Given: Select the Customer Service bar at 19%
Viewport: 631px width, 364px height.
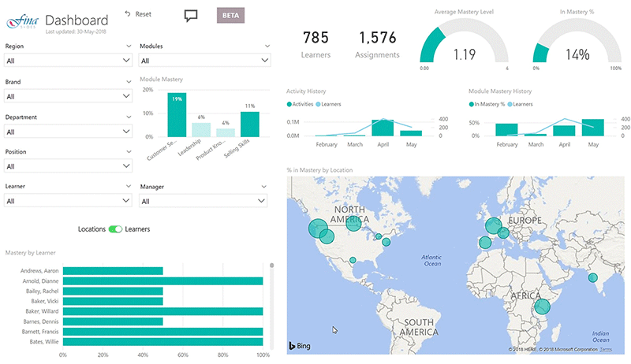Looking at the screenshot, I should pyautogui.click(x=177, y=115).
